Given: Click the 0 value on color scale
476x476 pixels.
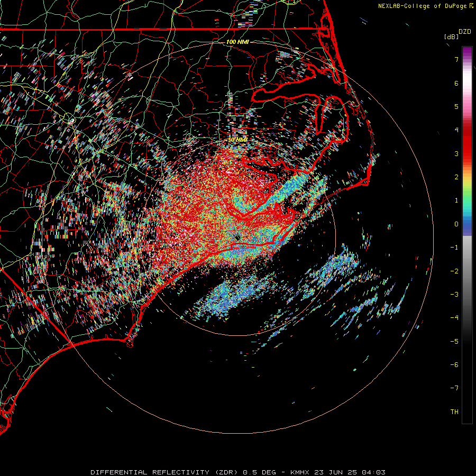Looking at the screenshot, I should click(x=456, y=224).
